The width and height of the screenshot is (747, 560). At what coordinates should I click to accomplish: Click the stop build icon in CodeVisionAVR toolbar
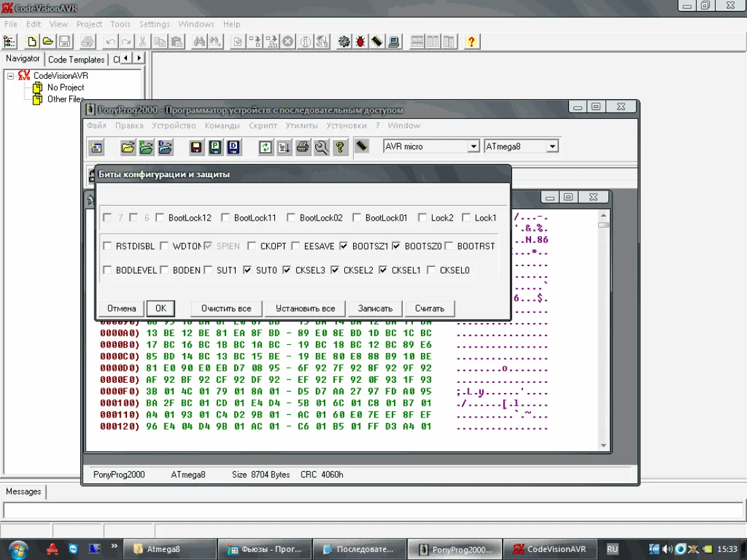(288, 42)
